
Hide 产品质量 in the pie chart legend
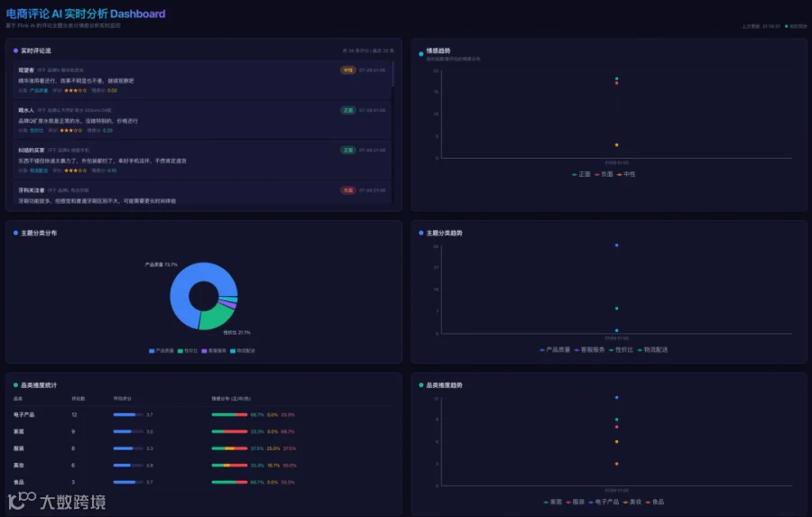point(161,351)
